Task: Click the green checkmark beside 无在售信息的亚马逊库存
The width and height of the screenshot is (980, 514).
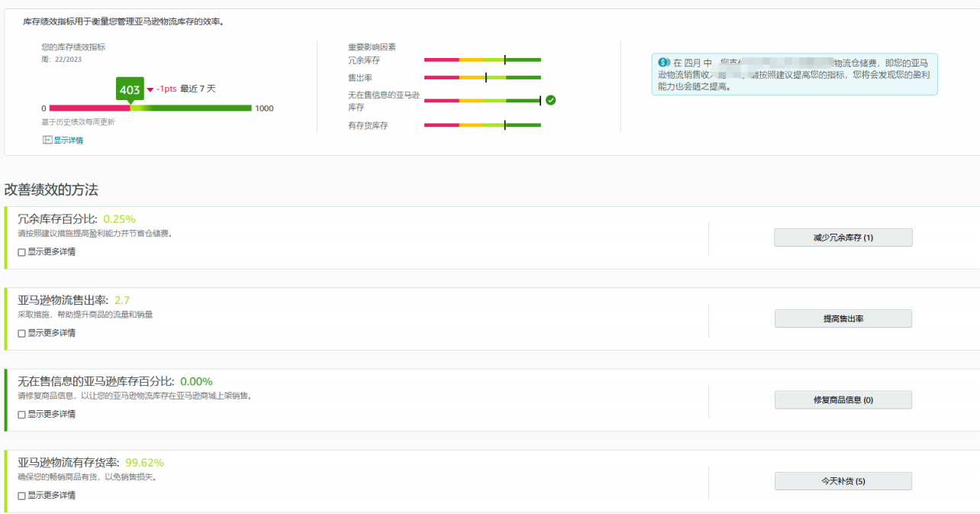Action: (550, 100)
